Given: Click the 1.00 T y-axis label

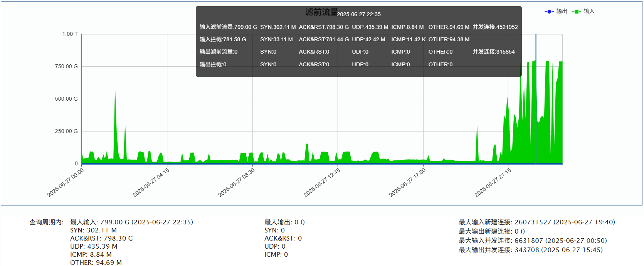Looking at the screenshot, I should (x=70, y=34).
